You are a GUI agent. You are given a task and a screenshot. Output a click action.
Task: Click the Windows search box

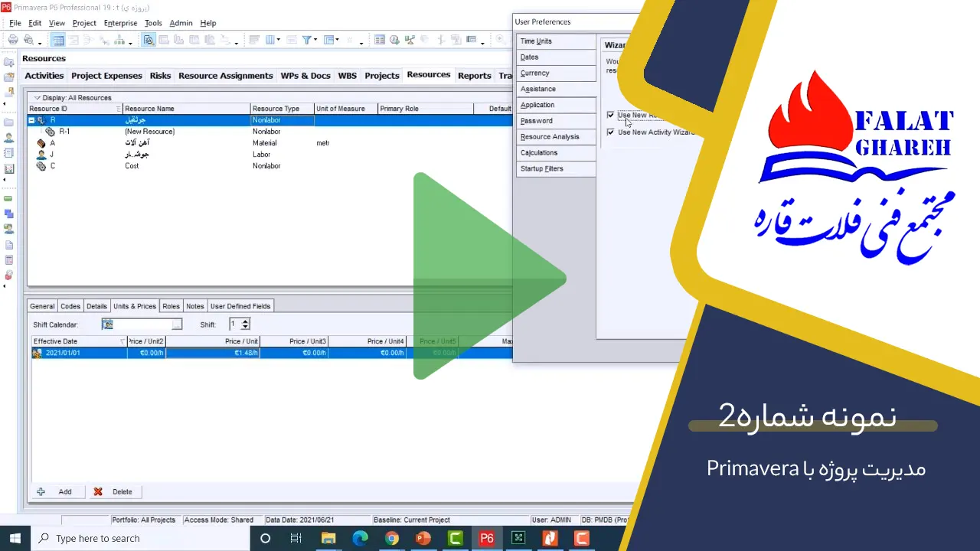139,538
